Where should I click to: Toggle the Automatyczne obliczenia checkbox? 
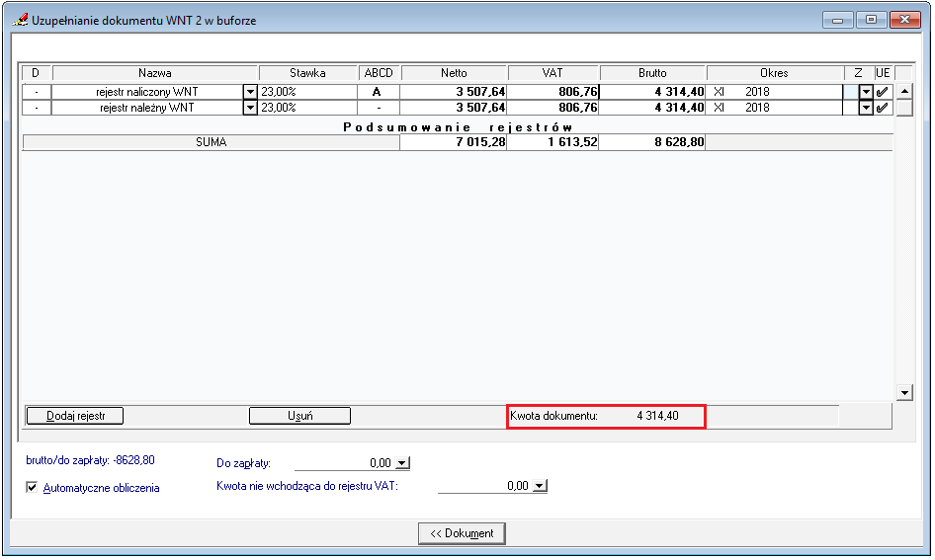click(32, 487)
